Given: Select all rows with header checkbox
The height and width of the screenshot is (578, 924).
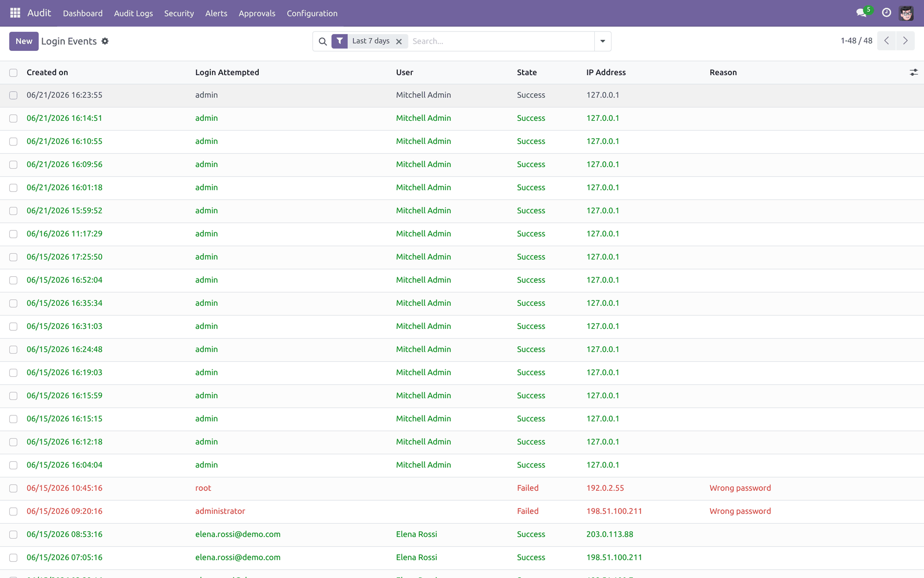Looking at the screenshot, I should pos(13,73).
